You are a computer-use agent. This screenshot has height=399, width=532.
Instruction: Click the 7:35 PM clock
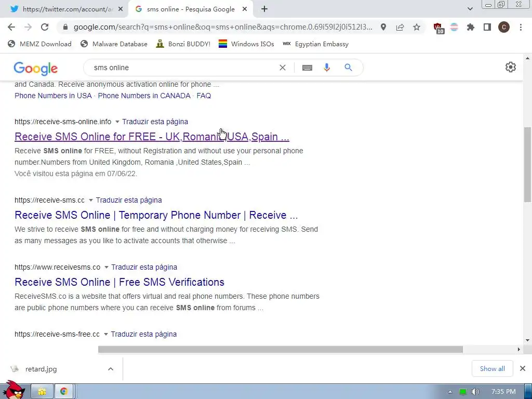tap(503, 392)
